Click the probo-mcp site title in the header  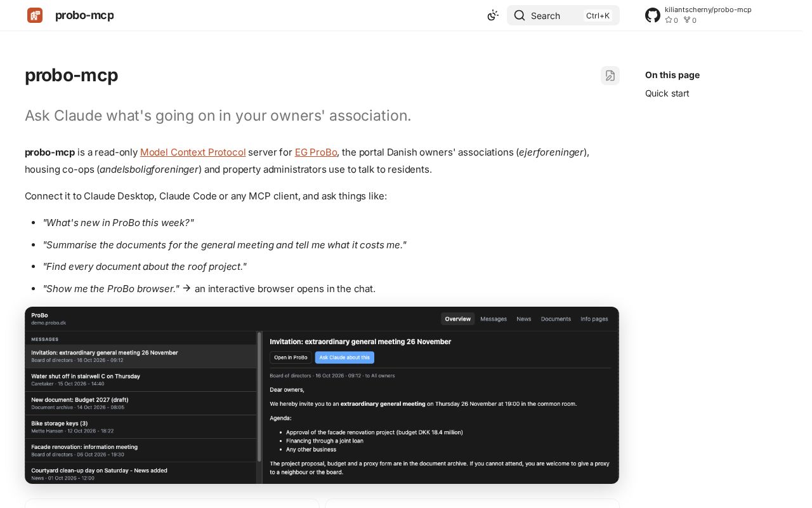pyautogui.click(x=84, y=15)
